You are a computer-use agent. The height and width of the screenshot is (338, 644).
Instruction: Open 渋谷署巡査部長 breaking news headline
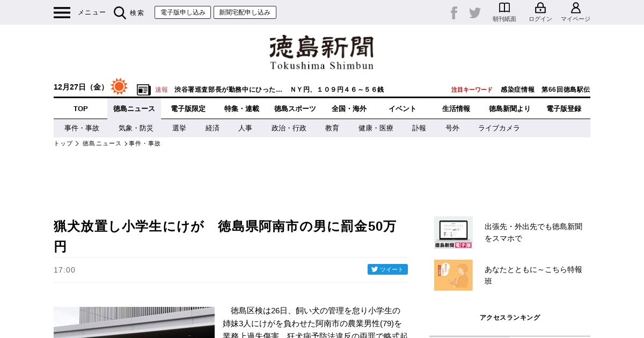pos(228,90)
